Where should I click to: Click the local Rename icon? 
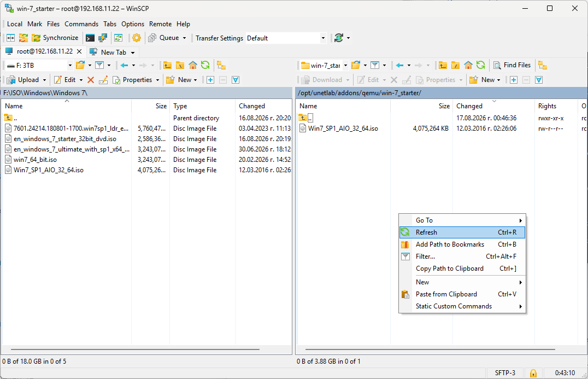(103, 80)
